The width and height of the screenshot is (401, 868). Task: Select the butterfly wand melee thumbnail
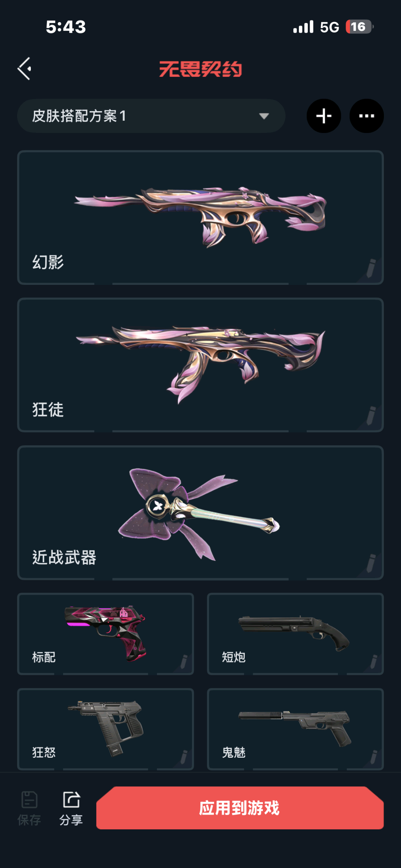click(199, 514)
